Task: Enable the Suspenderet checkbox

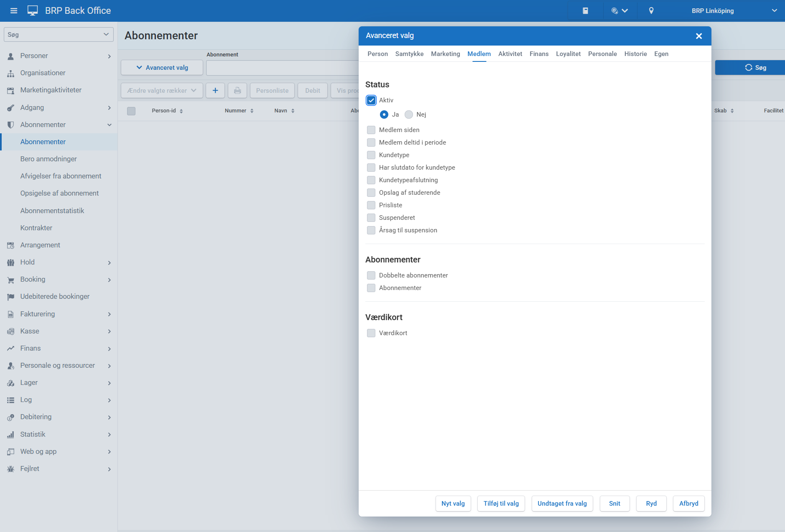Action: 371,218
